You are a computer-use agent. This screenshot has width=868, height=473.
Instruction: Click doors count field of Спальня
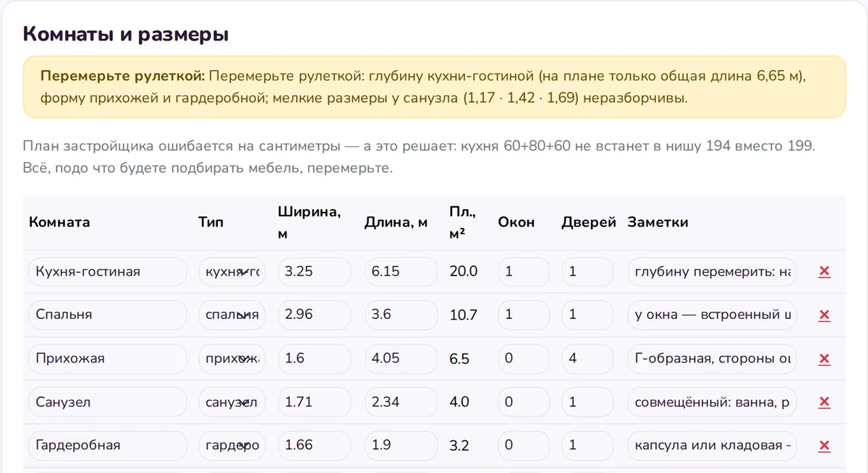[587, 315]
